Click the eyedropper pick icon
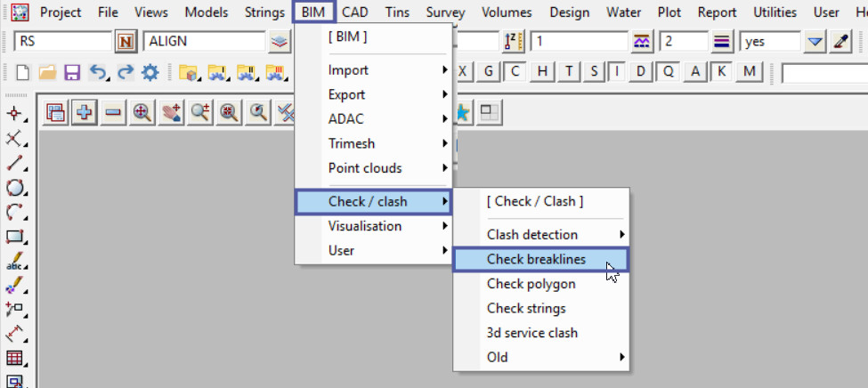Screen dimensions: 868x388 point(840,42)
